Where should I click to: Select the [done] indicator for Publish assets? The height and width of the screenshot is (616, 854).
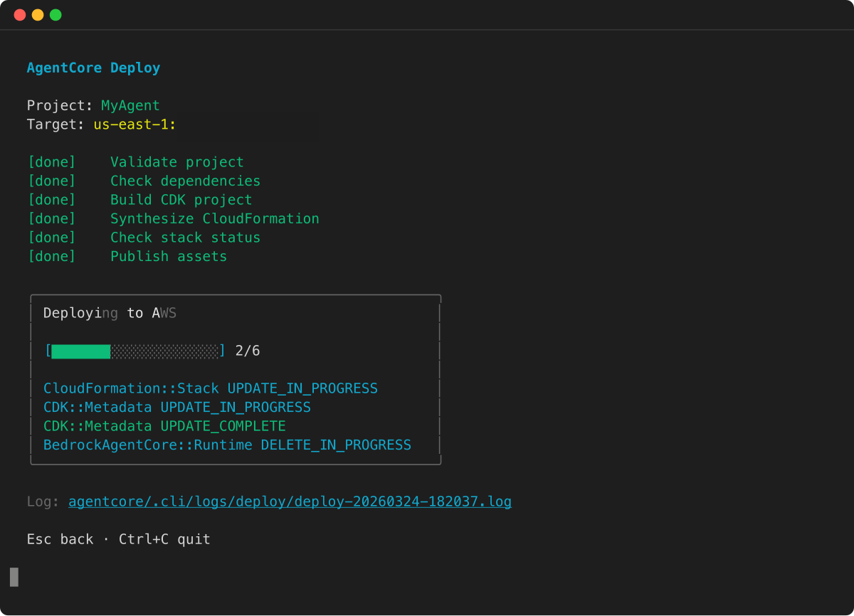(51, 256)
